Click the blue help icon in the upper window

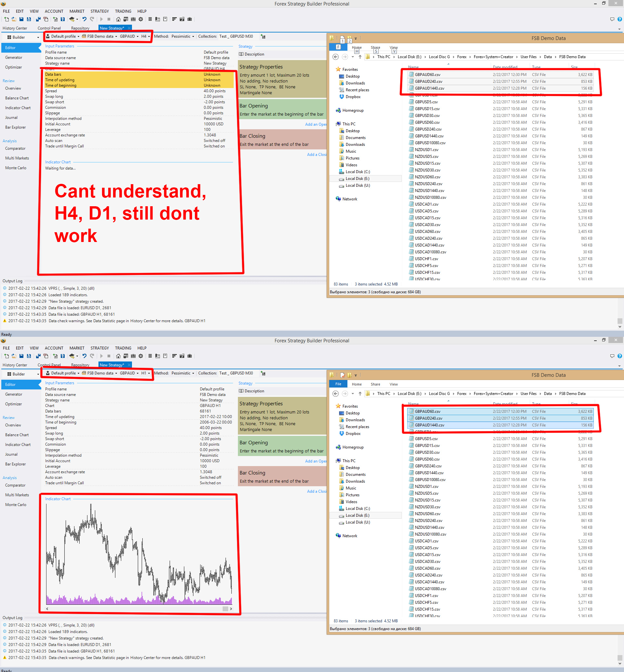619,19
